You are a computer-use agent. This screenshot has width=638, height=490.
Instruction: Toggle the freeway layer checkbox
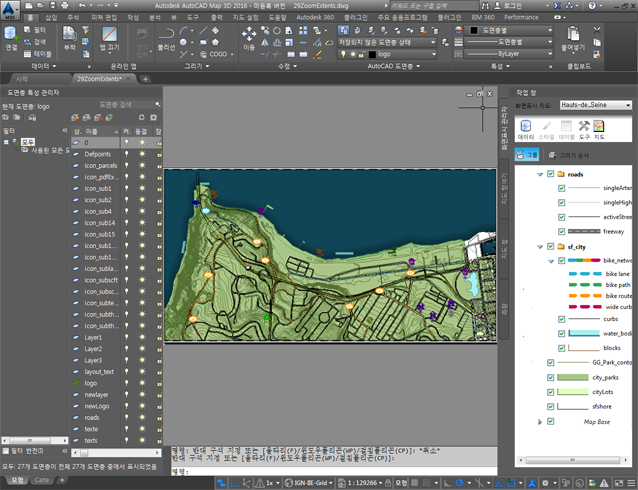point(561,231)
